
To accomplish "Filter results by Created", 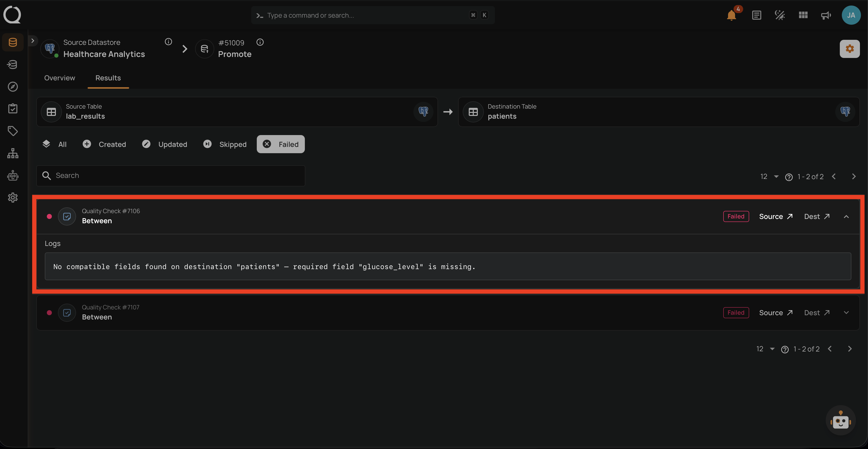I will pos(104,144).
